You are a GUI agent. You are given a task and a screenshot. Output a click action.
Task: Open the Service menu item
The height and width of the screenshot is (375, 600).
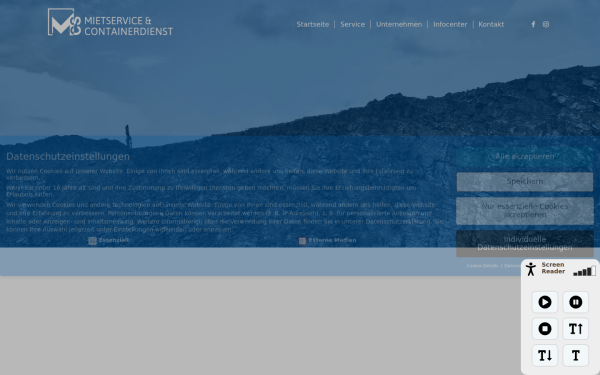click(352, 24)
